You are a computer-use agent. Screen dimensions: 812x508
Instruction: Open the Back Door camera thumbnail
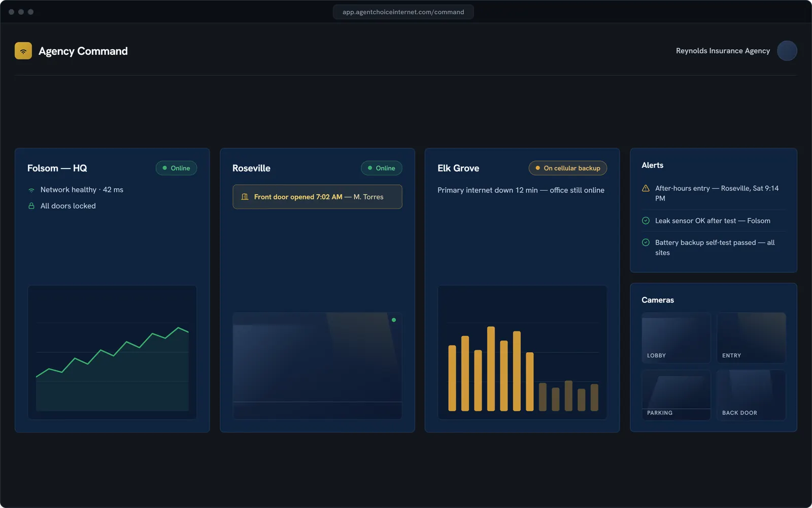tap(751, 395)
